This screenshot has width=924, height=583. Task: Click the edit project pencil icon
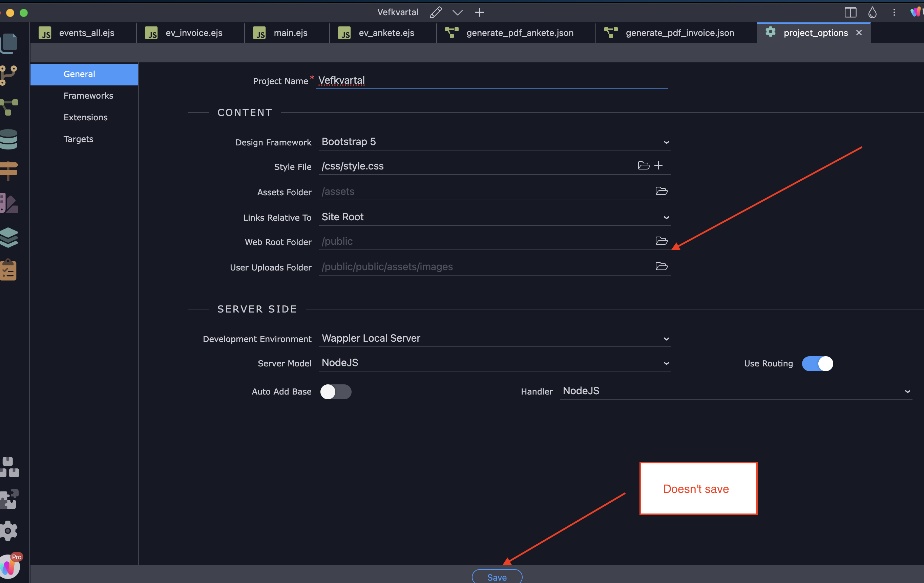pos(436,12)
